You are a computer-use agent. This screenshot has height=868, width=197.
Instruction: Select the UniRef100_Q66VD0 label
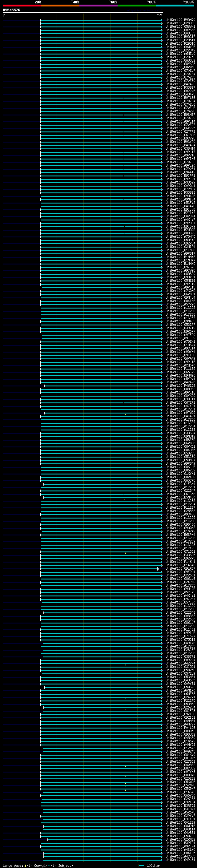[x=180, y=795]
